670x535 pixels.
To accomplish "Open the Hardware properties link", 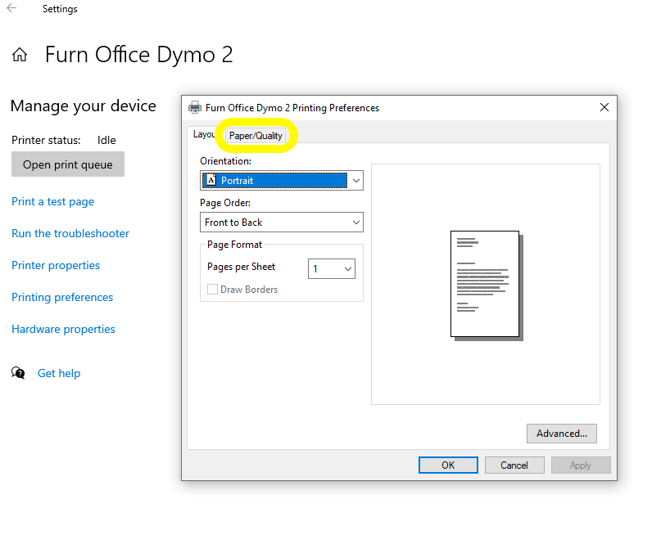I will click(x=63, y=329).
